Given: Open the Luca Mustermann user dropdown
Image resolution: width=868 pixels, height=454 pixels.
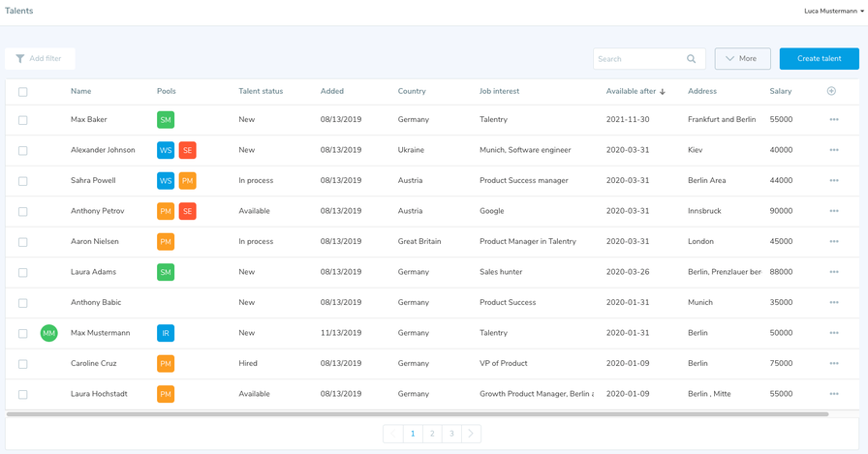Looking at the screenshot, I should click(x=833, y=12).
